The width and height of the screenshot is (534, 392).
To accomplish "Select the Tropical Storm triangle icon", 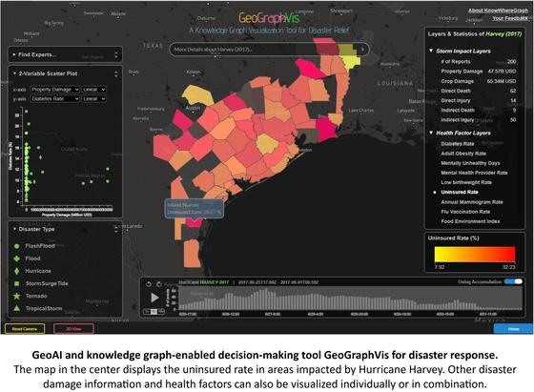I will coord(16,308).
